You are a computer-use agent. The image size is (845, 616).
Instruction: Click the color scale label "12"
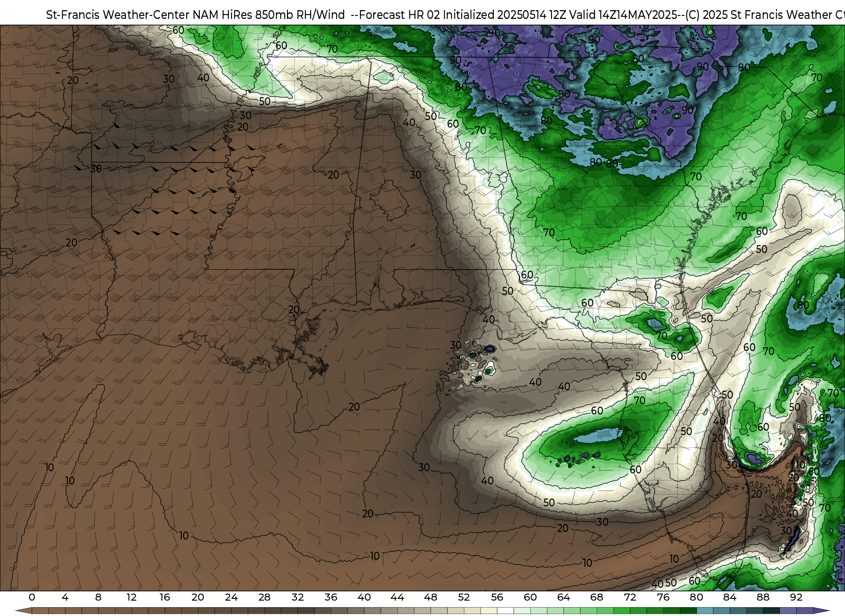(x=132, y=597)
